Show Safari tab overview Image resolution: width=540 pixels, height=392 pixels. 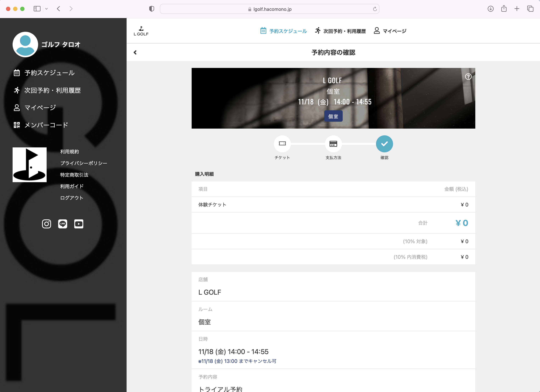530,9
